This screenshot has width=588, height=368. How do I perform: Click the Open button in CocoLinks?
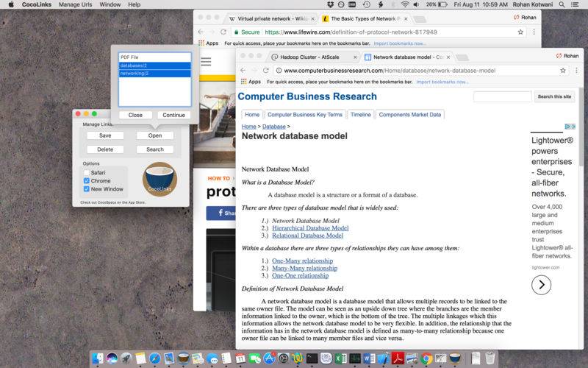pos(155,135)
